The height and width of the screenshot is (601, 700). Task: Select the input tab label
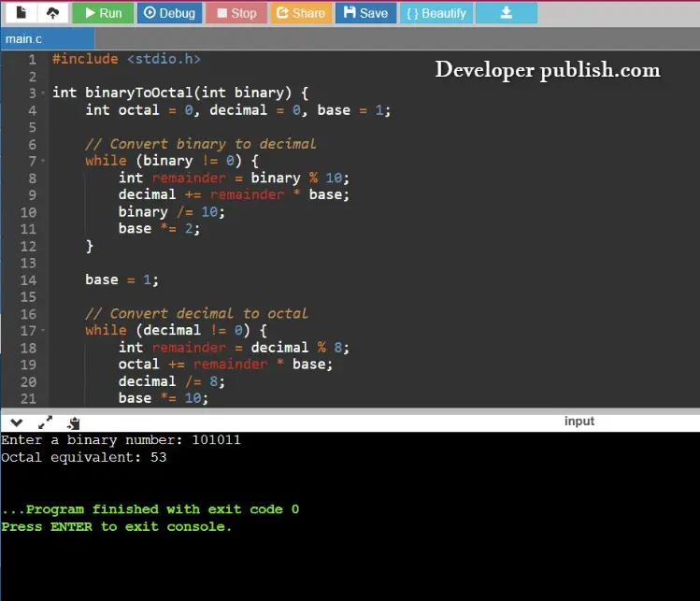click(579, 421)
